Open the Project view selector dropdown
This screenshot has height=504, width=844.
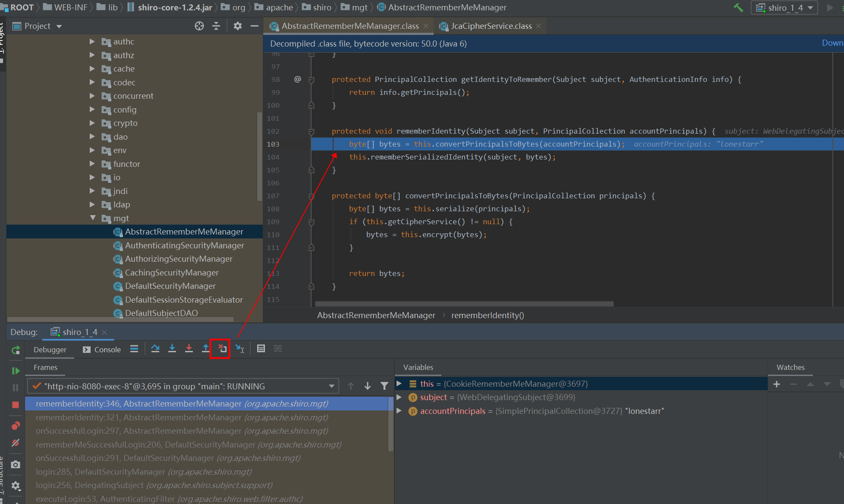38,26
